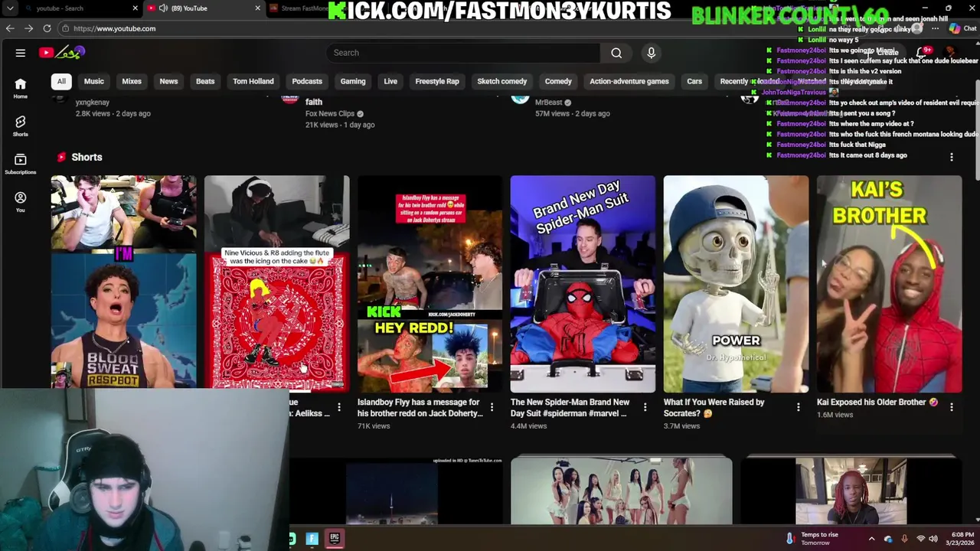
Task: Open the weather widget Temps to rise
Action: pos(812,539)
